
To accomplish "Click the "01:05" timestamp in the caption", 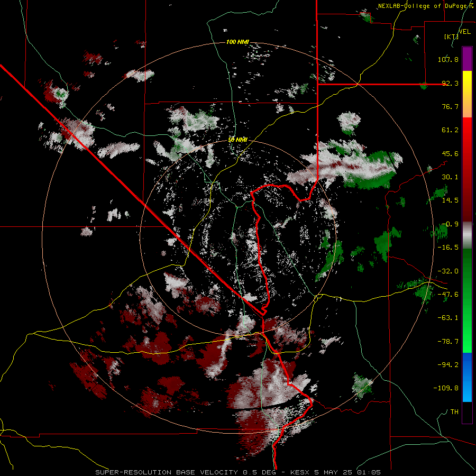I will (368, 472).
